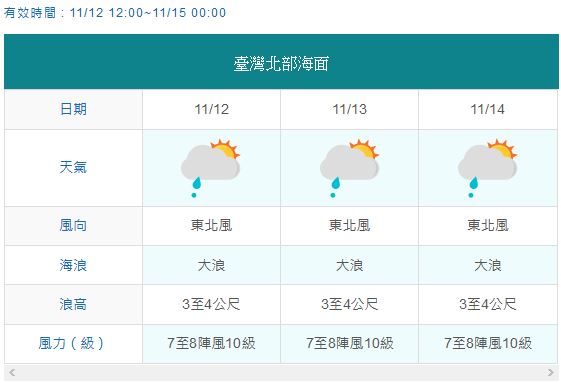Select the 11/14 date cell
The height and width of the screenshot is (383, 561).
488,109
